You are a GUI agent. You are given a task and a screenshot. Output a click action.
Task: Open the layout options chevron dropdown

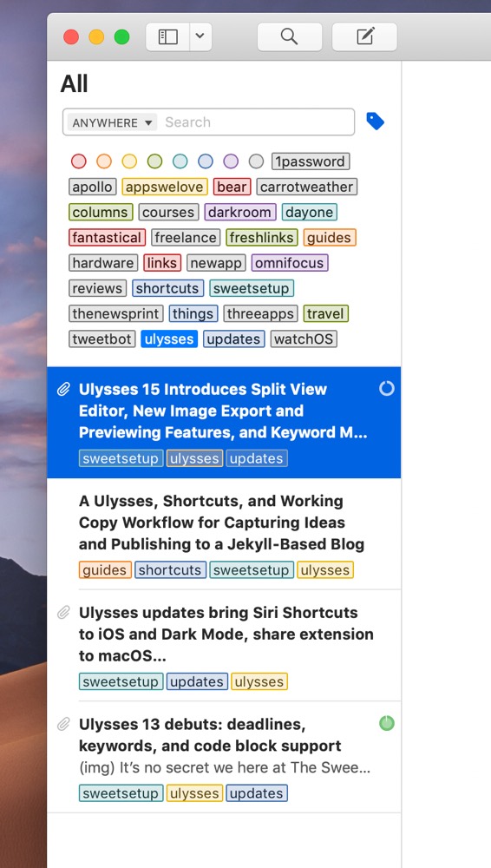(200, 37)
